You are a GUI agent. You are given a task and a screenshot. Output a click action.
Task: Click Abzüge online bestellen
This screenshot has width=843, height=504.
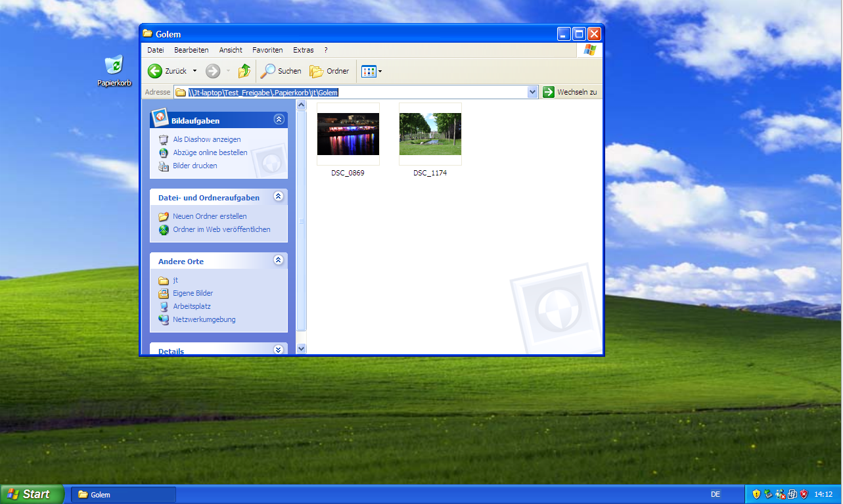pyautogui.click(x=210, y=152)
